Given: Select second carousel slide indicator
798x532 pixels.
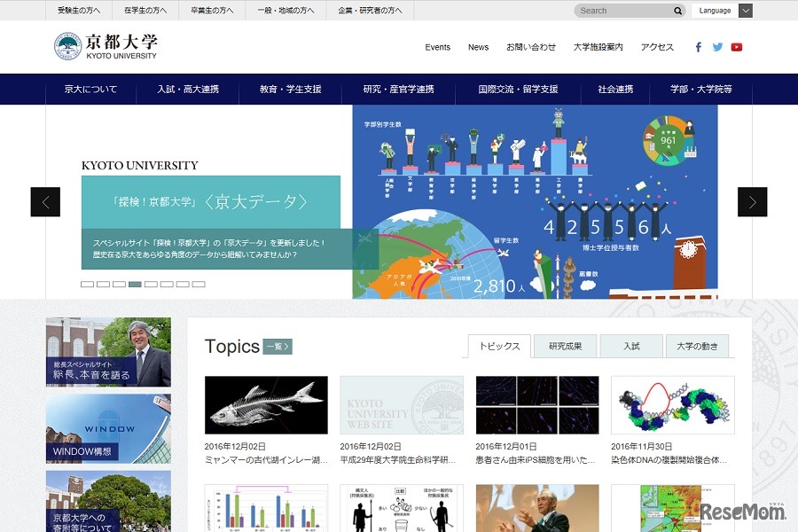Looking at the screenshot, I should point(104,284).
